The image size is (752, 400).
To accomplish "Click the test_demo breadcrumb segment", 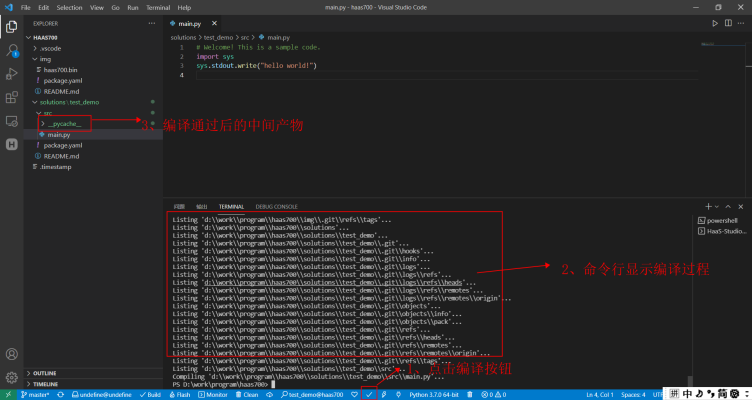I will click(218, 37).
